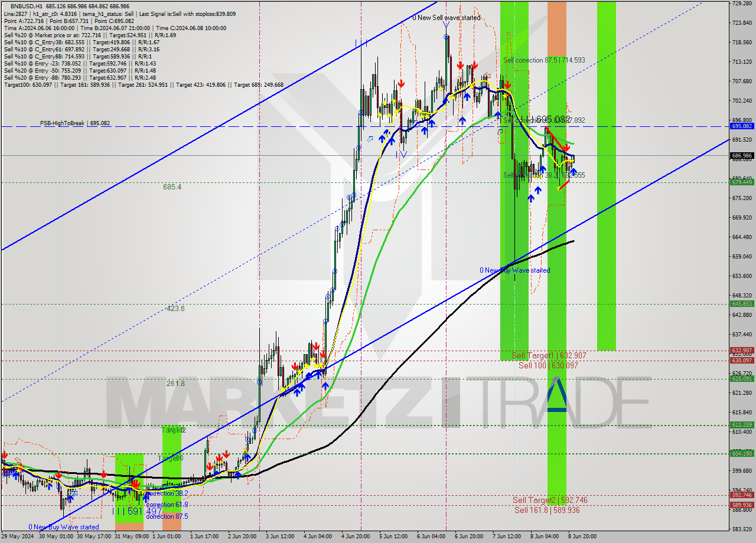Select the blue 'correction 87.5' label near 1 Jun
This screenshot has width=756, height=543.
(x=167, y=516)
